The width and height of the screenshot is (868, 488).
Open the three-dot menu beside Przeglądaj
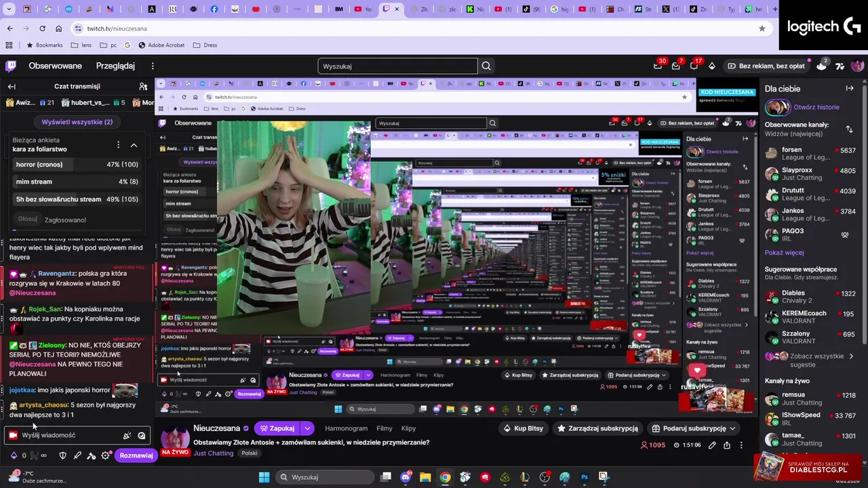(x=153, y=66)
